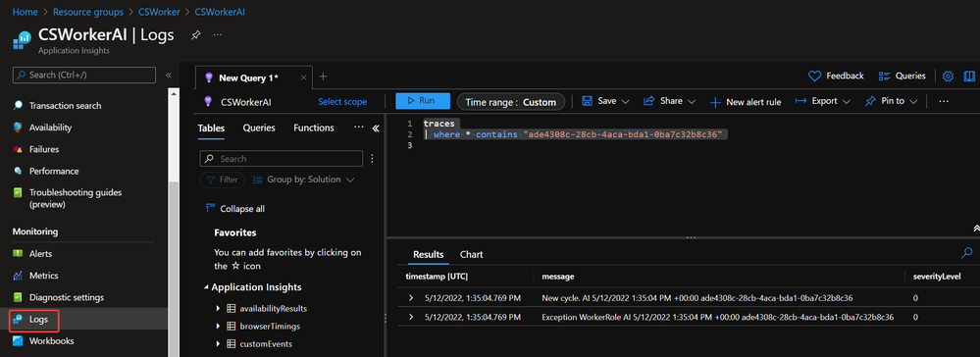Viewport: 980px width, 357px height.
Task: Sort by the severityLevel column header
Action: coord(937,277)
